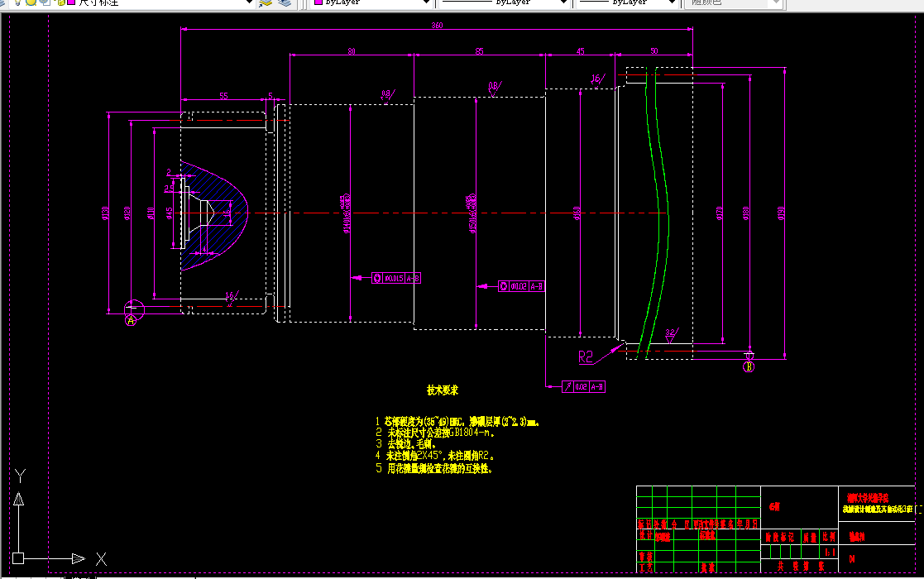
Task: Click the 阶段标记 cell in title block
Action: (x=779, y=537)
